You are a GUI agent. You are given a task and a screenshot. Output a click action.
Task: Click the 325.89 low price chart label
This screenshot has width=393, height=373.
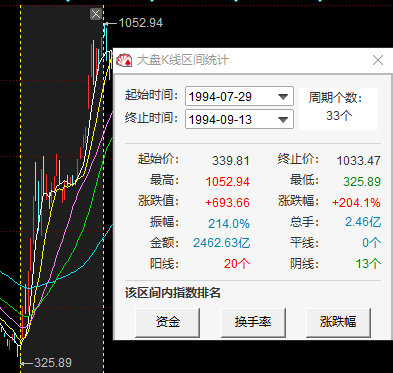click(x=53, y=363)
